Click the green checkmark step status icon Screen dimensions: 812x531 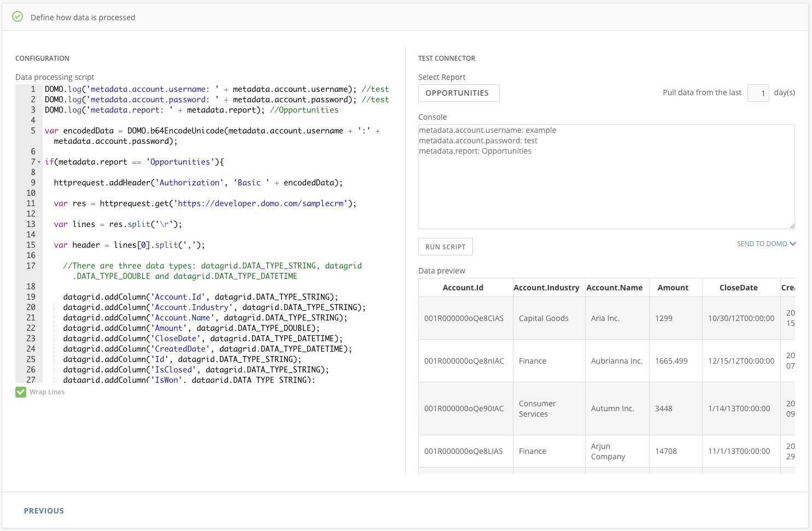(x=17, y=17)
